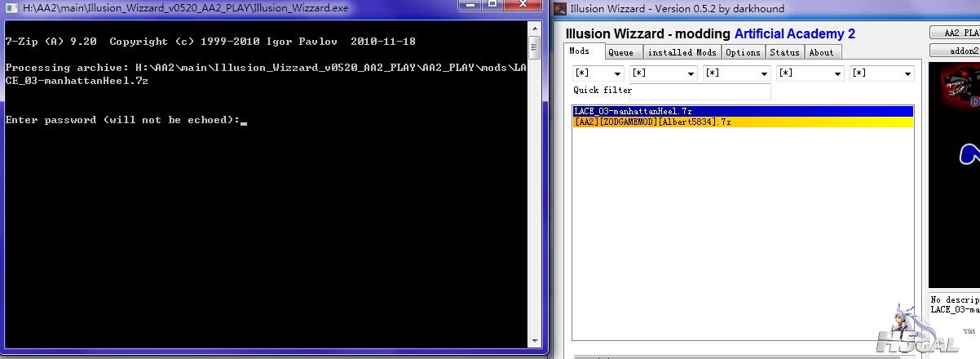Click console window icon in title bar

10,8
